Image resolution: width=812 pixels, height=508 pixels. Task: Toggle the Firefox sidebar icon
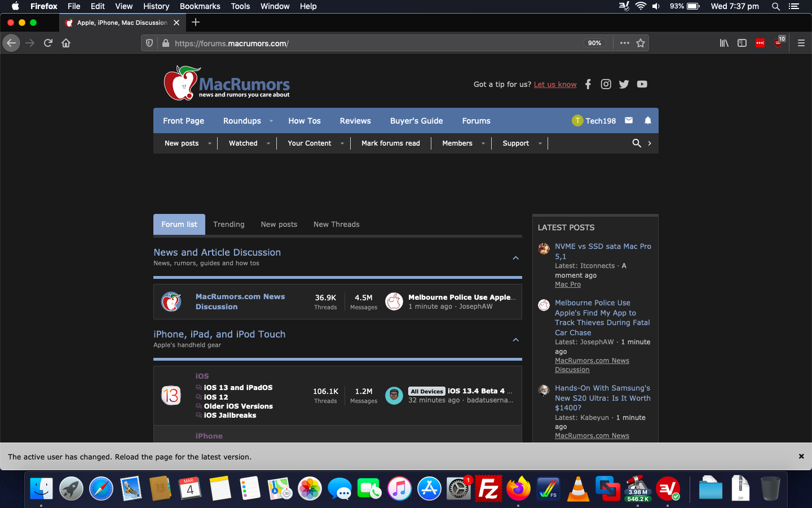pyautogui.click(x=742, y=43)
